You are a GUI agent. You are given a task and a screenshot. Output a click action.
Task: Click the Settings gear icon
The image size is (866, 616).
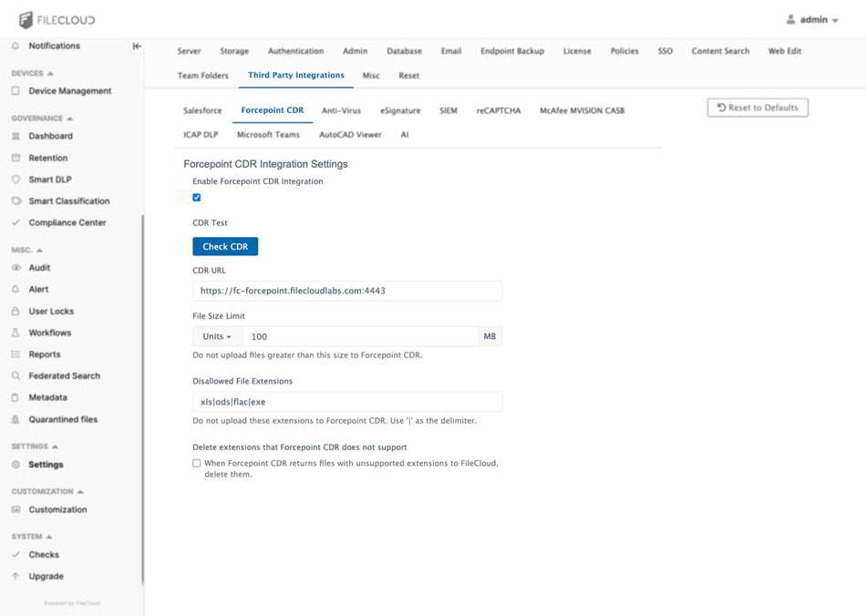click(x=15, y=465)
